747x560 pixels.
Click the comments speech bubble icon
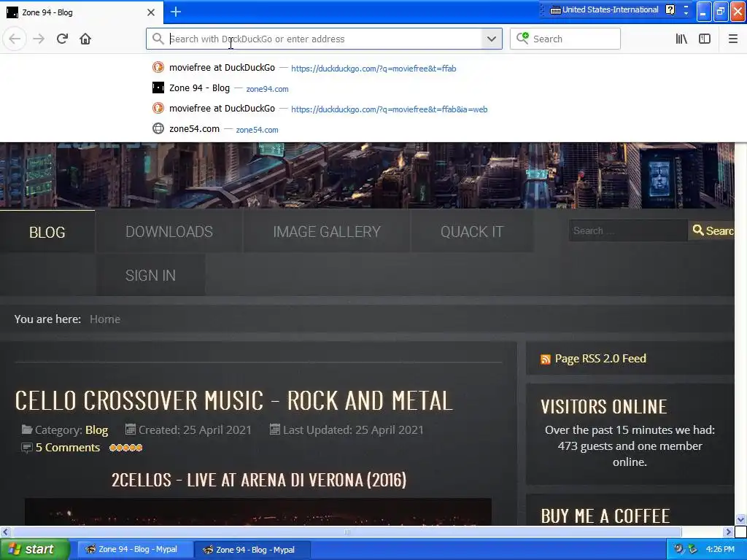tap(27, 448)
